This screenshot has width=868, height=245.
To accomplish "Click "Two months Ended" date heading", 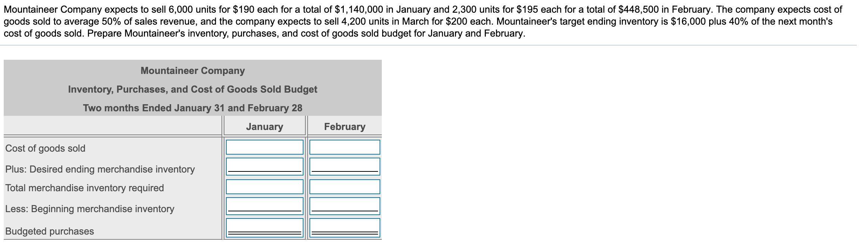I will pos(193,108).
